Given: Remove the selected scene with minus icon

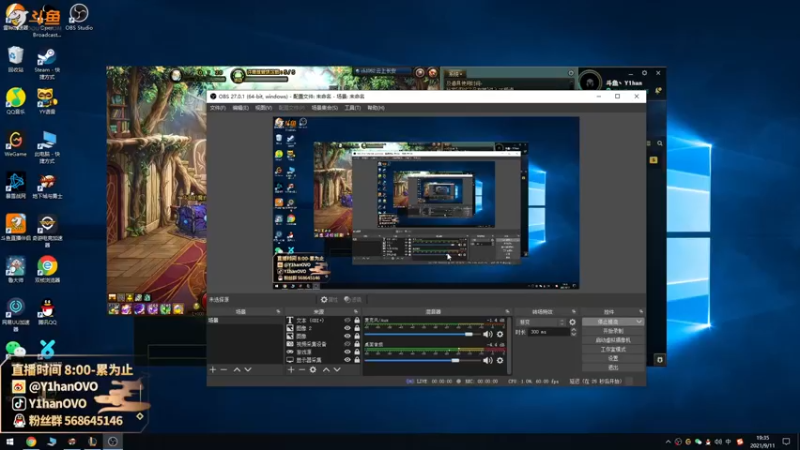Looking at the screenshot, I should pos(224,369).
